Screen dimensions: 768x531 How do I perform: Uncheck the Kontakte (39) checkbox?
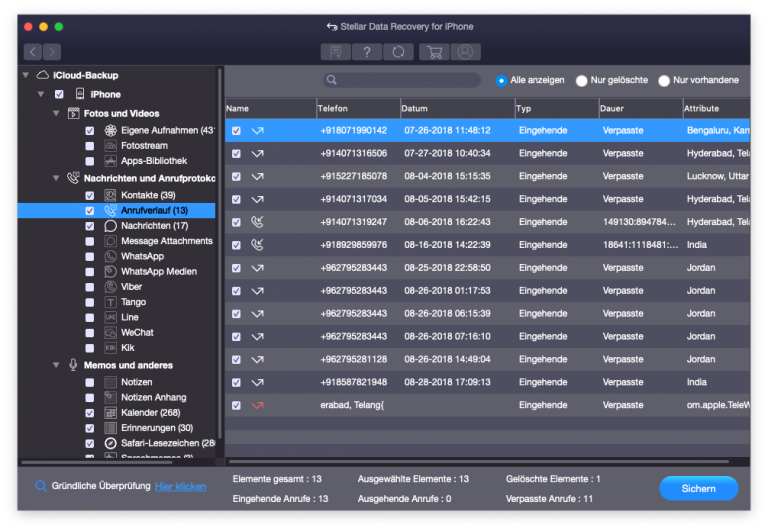90,195
